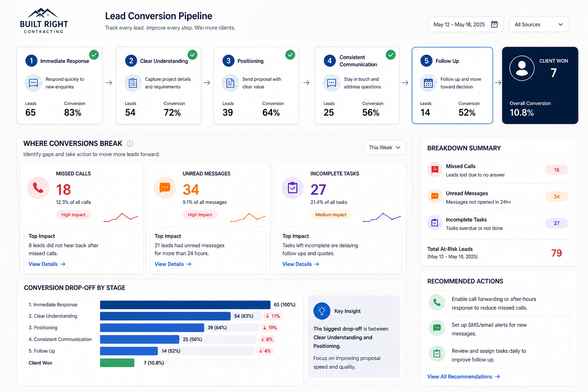The width and height of the screenshot is (588, 392).
Task: Click the info icon beside Where Conversions Break
Action: pos(130,144)
